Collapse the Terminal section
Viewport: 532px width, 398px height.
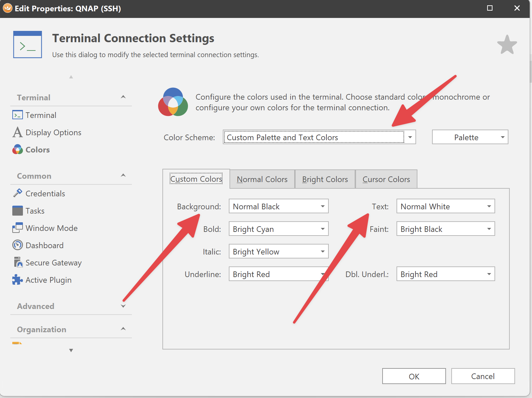click(x=123, y=97)
